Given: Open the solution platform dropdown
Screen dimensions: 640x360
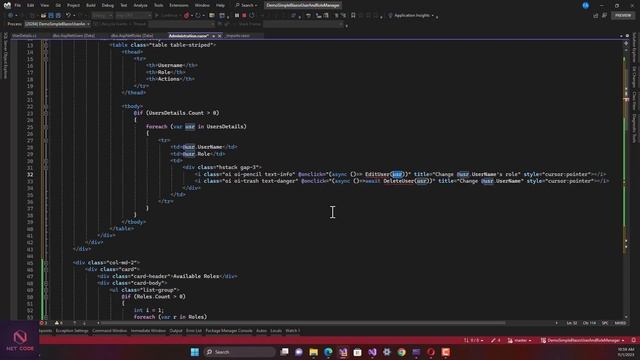Looking at the screenshot, I should 133,16.
